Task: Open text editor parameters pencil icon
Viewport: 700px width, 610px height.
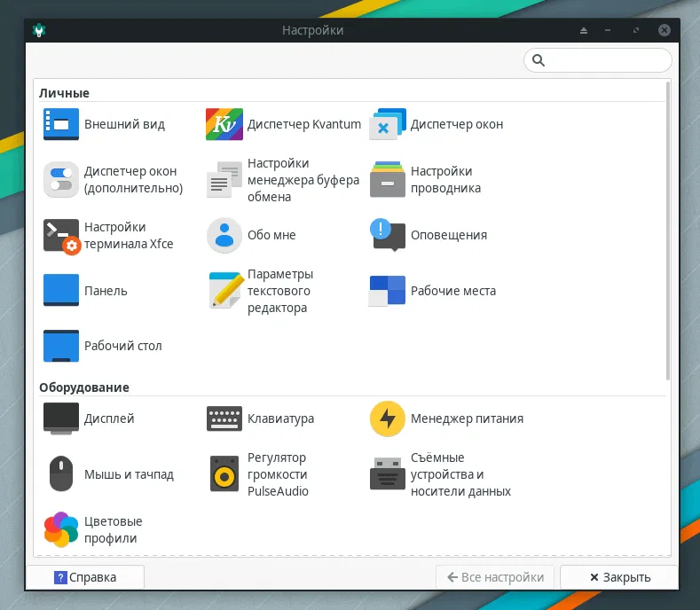Action: coord(226,290)
